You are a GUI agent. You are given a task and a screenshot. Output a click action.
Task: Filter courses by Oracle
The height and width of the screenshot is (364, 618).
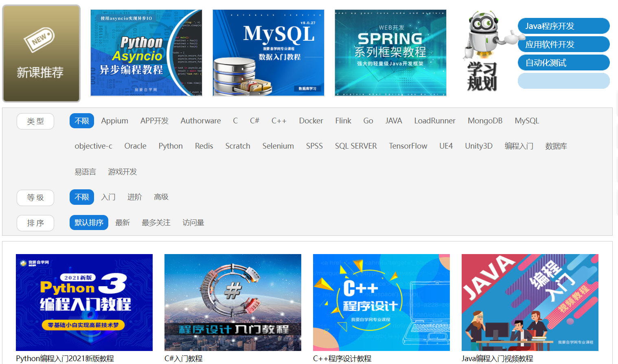pyautogui.click(x=135, y=146)
